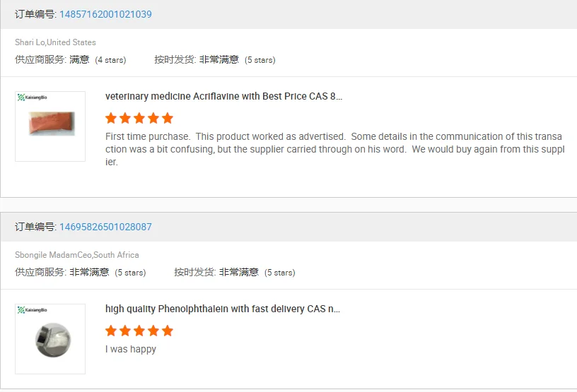This screenshot has width=577, height=392.
Task: Click the Acriflavine product thumbnail image
Action: [50, 124]
